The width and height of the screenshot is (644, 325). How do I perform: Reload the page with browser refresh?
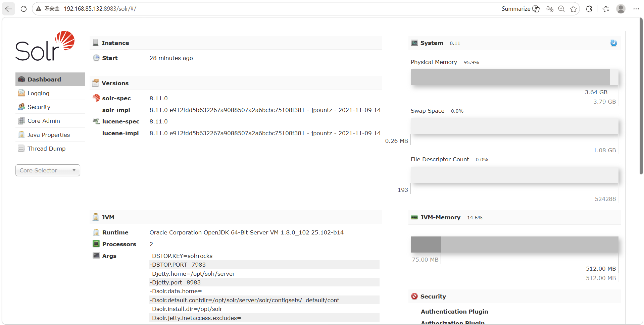tap(23, 9)
